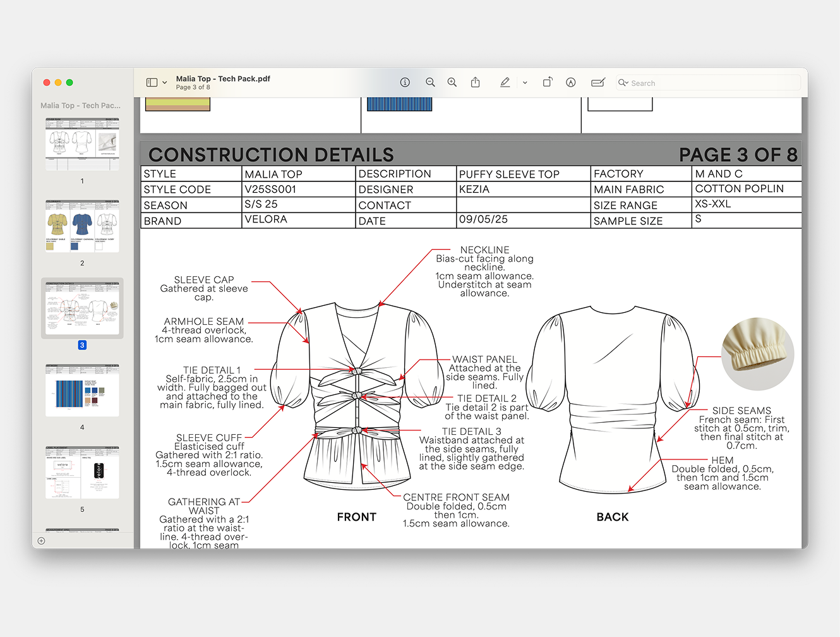This screenshot has width=840, height=637.
Task: Click the add page plus button
Action: click(x=42, y=541)
